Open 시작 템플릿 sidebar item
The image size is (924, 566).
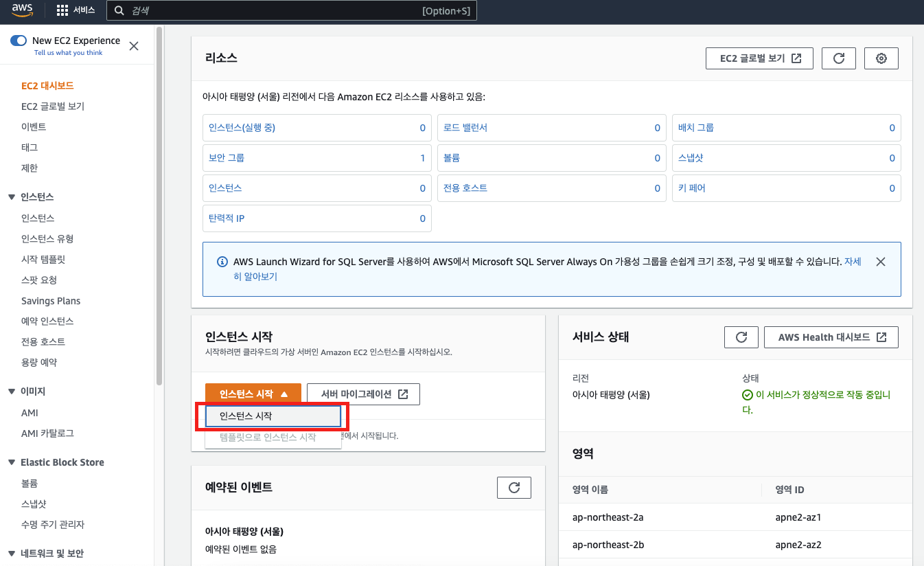tap(43, 260)
